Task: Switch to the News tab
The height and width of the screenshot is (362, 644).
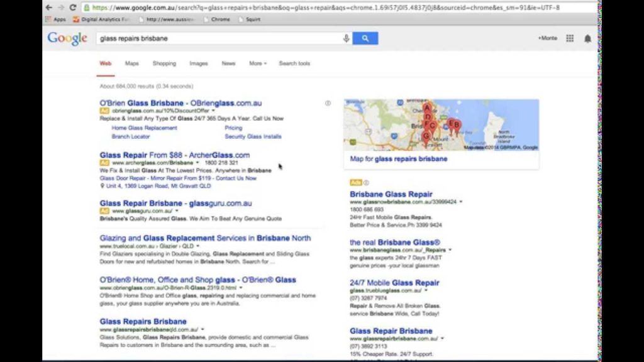Action: 228,63
